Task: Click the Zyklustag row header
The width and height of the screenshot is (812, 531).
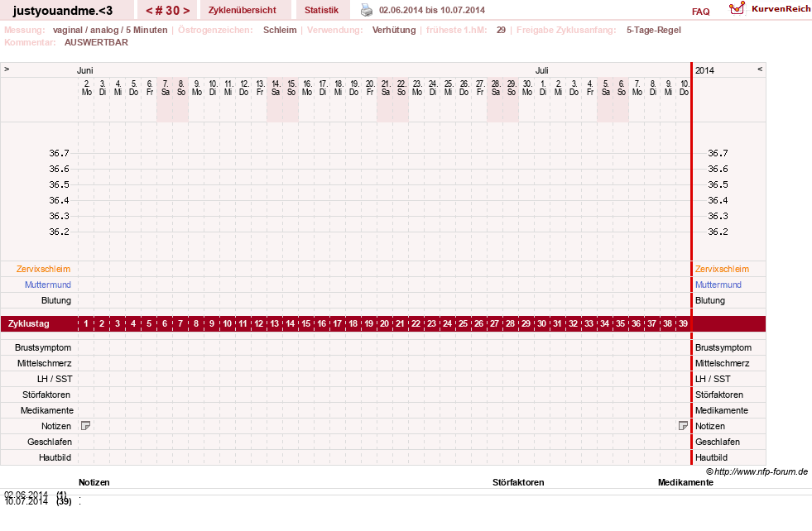Action: [x=29, y=323]
